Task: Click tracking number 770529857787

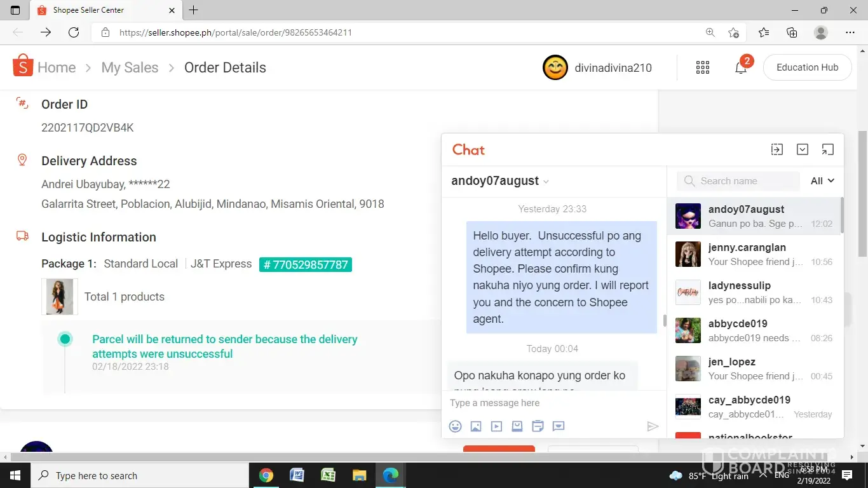Action: (306, 264)
